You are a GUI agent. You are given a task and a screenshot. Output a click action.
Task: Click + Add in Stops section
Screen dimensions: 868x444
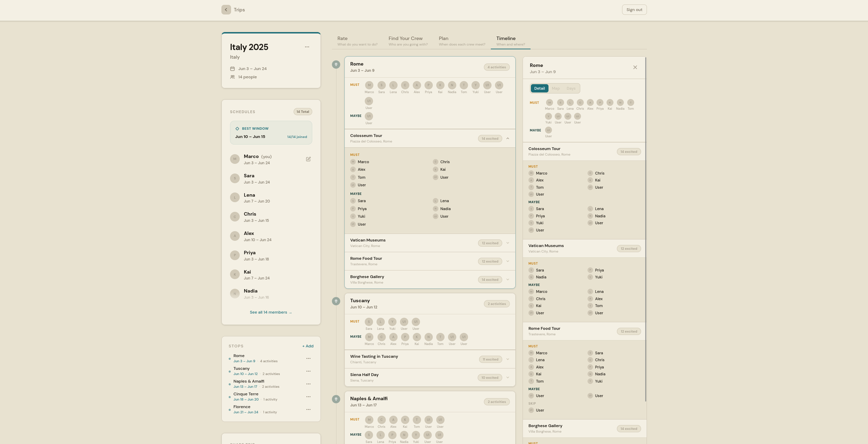pyautogui.click(x=308, y=346)
